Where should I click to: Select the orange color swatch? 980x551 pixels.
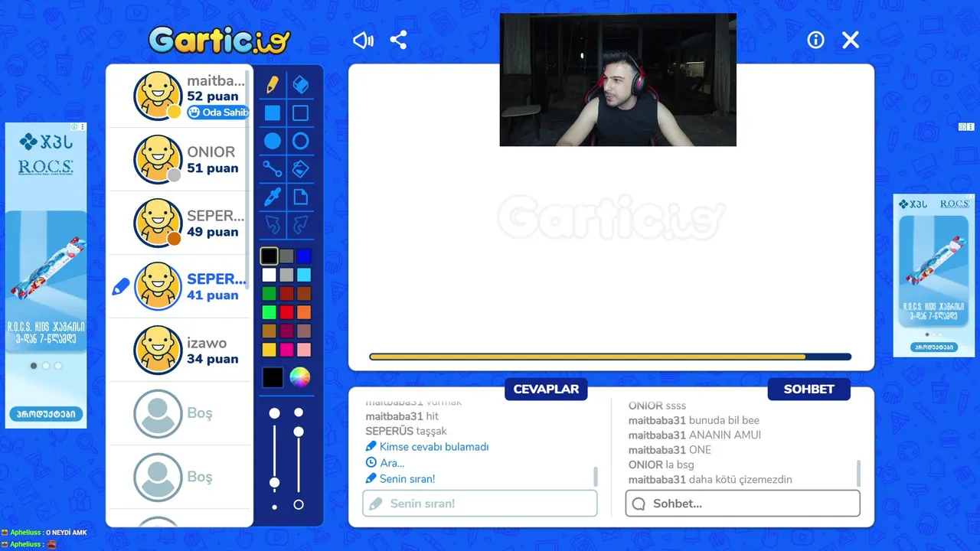point(304,312)
